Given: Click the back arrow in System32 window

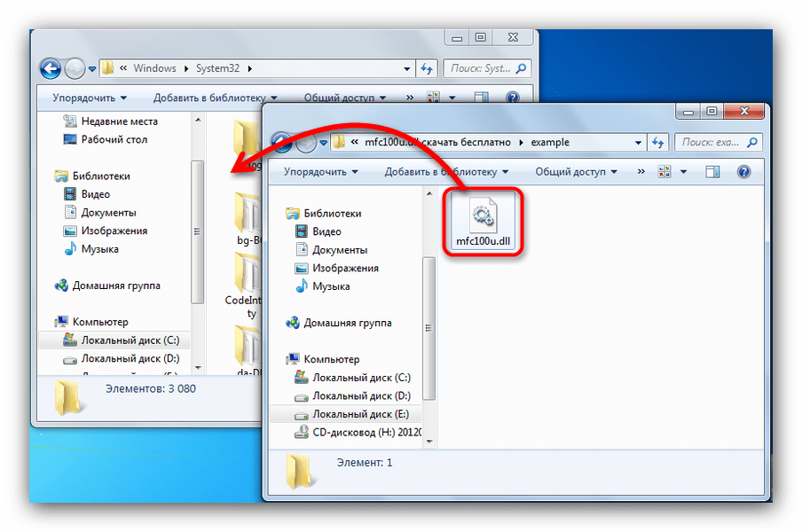Looking at the screenshot, I should click(51, 68).
